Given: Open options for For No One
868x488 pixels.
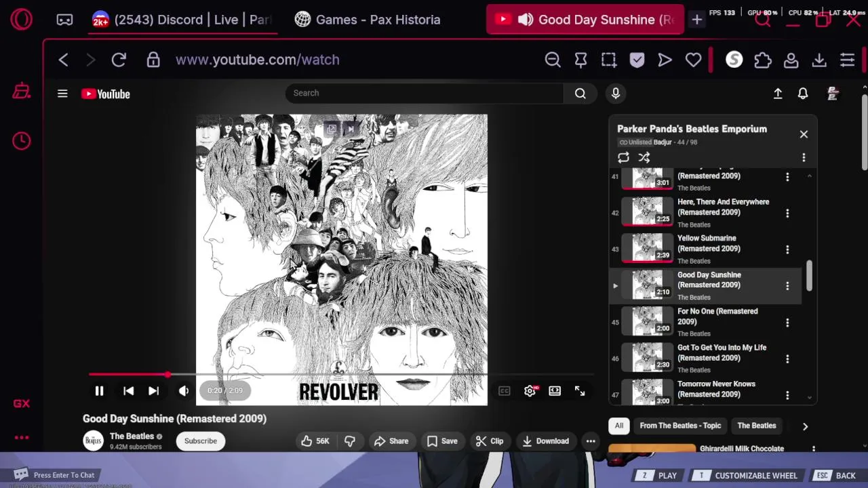Looking at the screenshot, I should [x=787, y=323].
